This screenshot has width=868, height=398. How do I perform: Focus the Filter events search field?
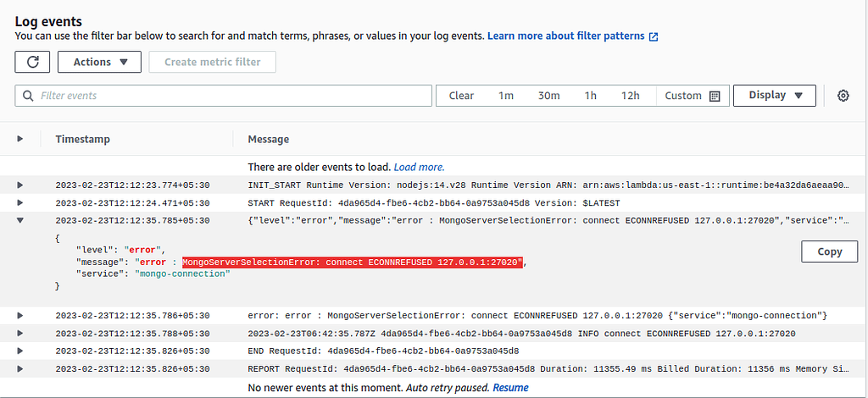pyautogui.click(x=229, y=96)
